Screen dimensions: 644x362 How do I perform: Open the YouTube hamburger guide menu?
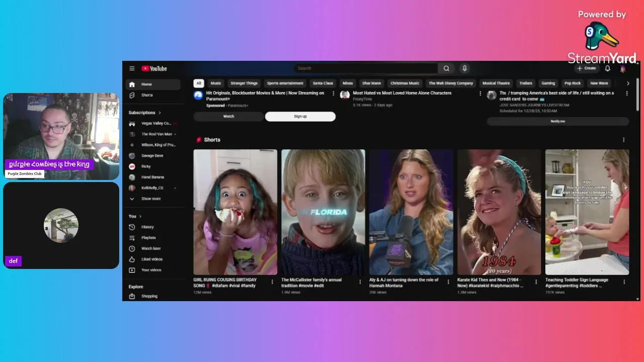point(132,68)
